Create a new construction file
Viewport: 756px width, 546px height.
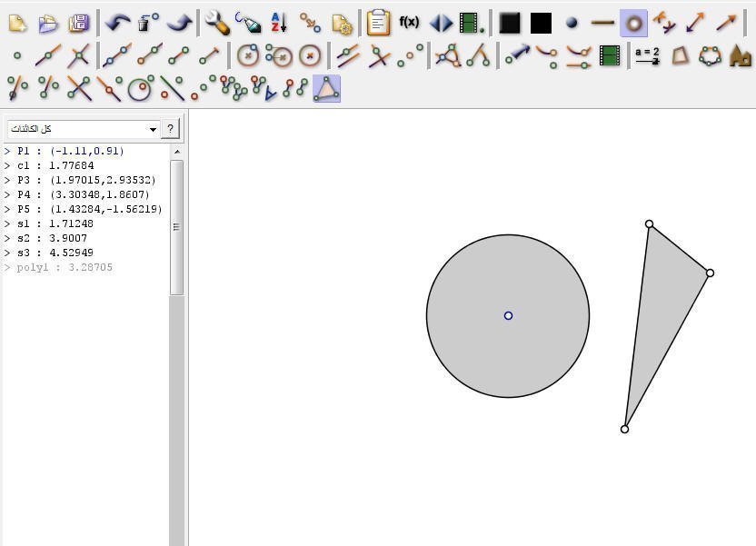point(17,23)
